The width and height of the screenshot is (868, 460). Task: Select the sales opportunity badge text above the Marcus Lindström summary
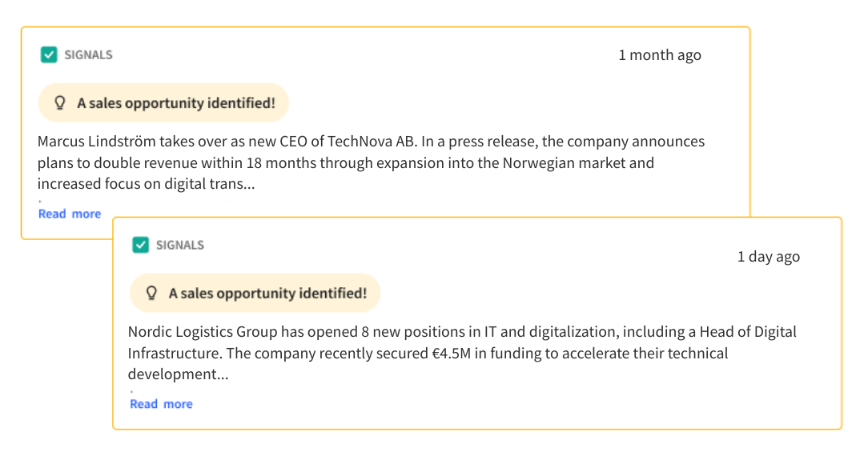[x=175, y=103]
